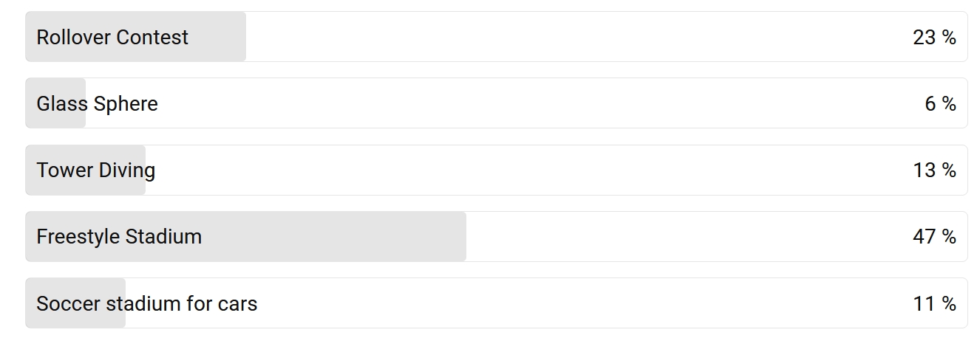Select the Rollover Contest poll option label

coord(112,37)
